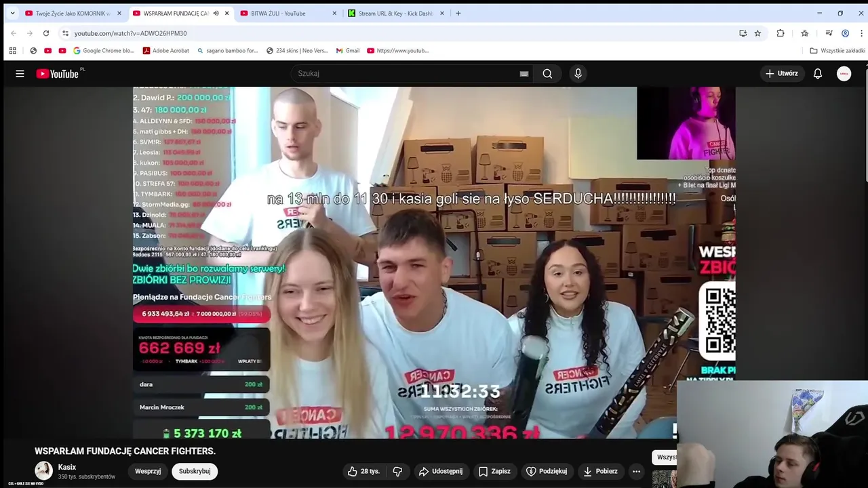Install app icon in address bar
This screenshot has height=488, width=868.
743,33
